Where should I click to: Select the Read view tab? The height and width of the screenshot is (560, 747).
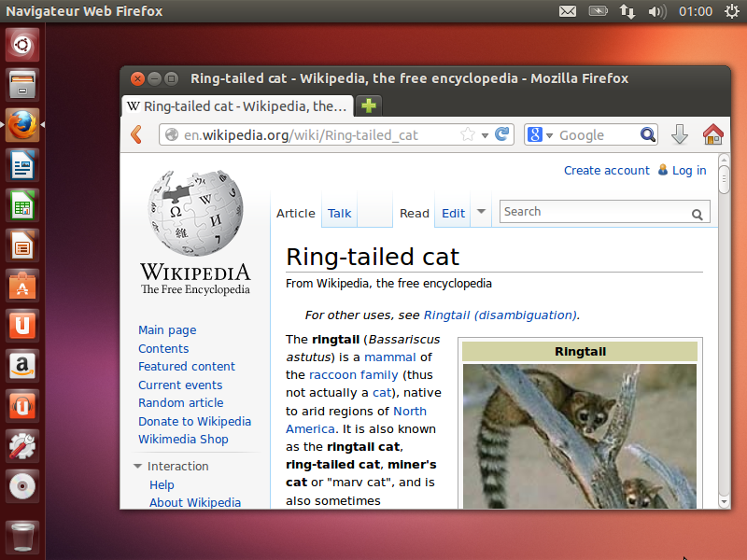[x=415, y=214]
